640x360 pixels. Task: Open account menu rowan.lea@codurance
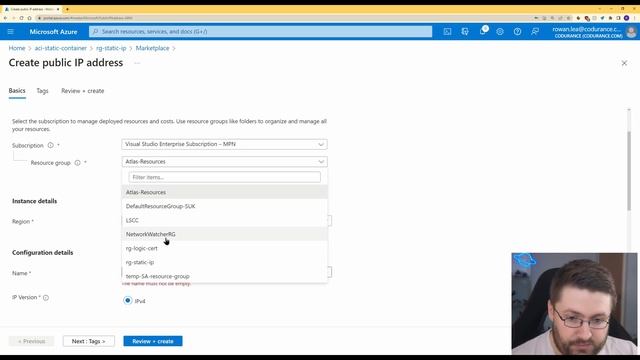click(x=587, y=32)
